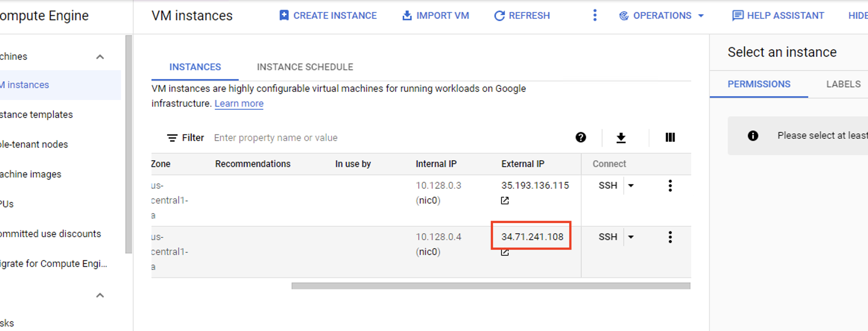Open external link icon for 35.193.136.115
This screenshot has height=331, width=868.
click(x=505, y=201)
